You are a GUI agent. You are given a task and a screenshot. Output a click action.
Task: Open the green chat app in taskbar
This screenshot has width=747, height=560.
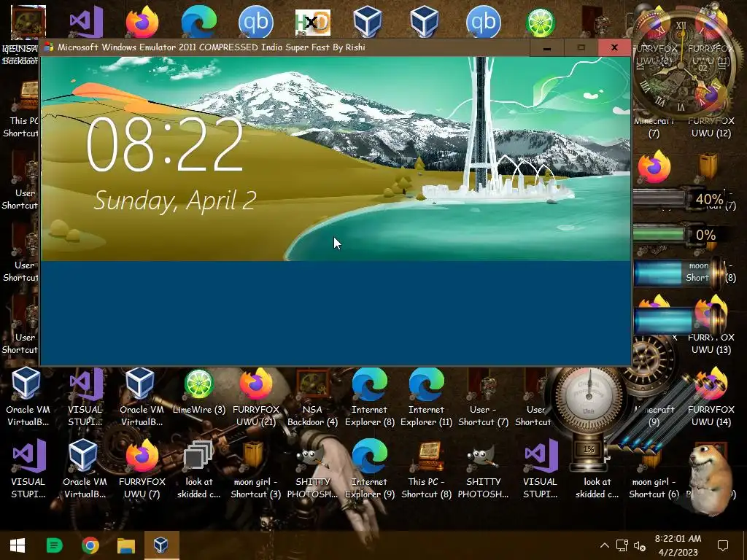54,545
